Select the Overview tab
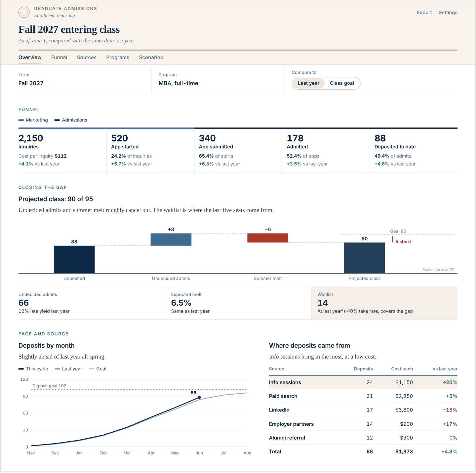 30,57
